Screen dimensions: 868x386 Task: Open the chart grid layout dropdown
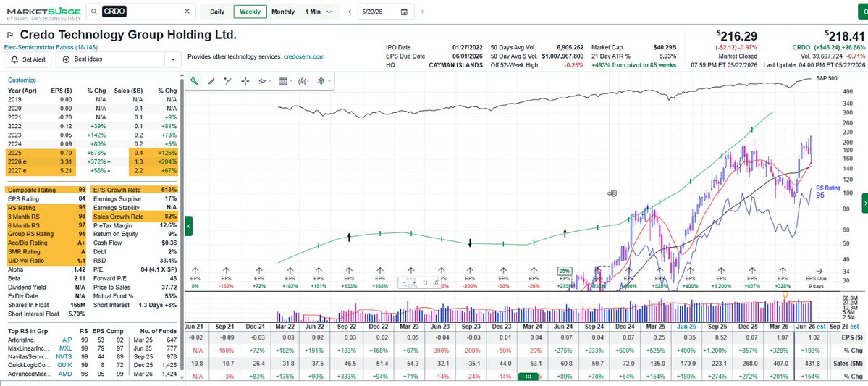tap(285, 81)
